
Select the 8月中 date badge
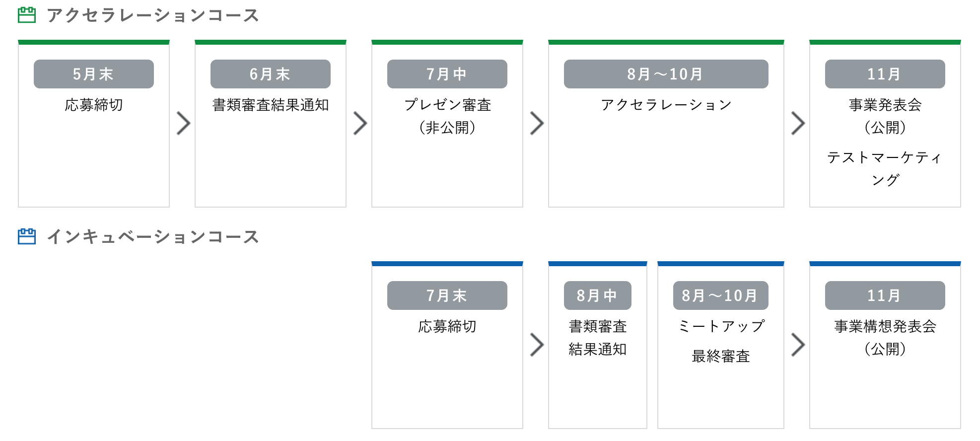tap(598, 295)
